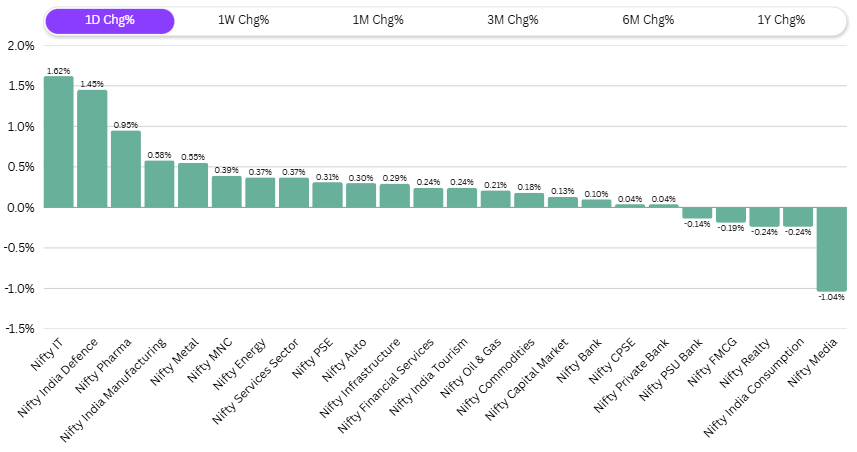
Task: Click the 1.62% value label
Action: tap(58, 71)
